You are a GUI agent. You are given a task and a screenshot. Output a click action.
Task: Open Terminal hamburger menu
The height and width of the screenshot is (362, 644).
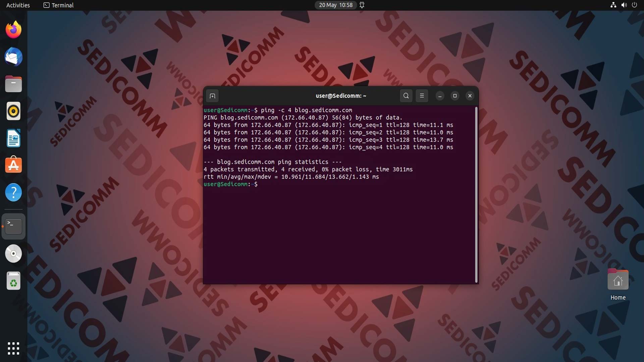point(422,96)
